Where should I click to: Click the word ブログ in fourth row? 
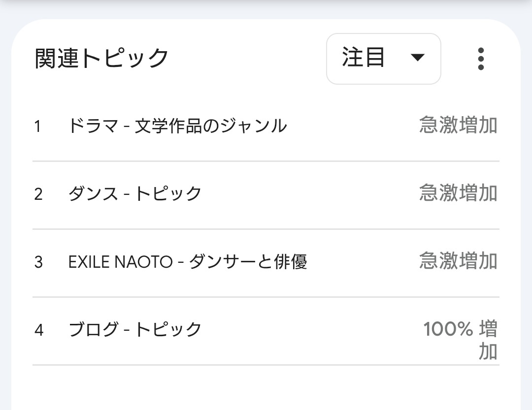93,330
